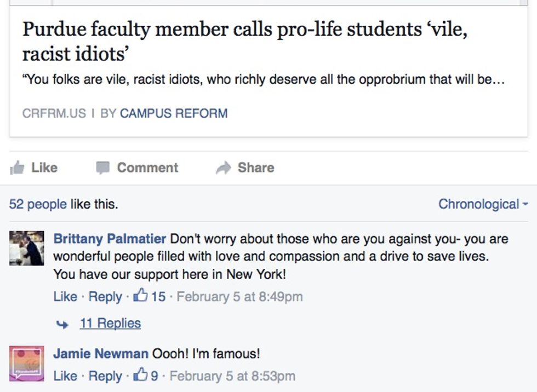Reply to Brittany Palmatier's comment
Image resolution: width=537 pixels, height=392 pixels.
pos(105,297)
